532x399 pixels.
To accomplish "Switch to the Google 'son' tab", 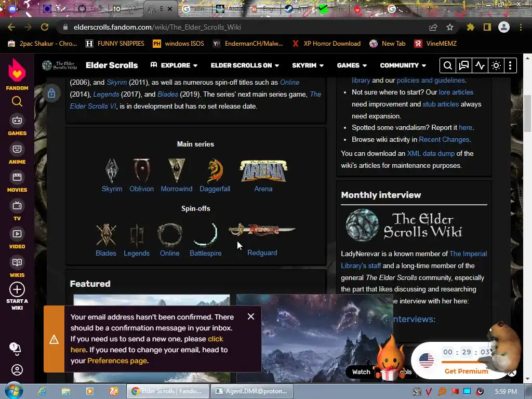I will tap(194, 9).
